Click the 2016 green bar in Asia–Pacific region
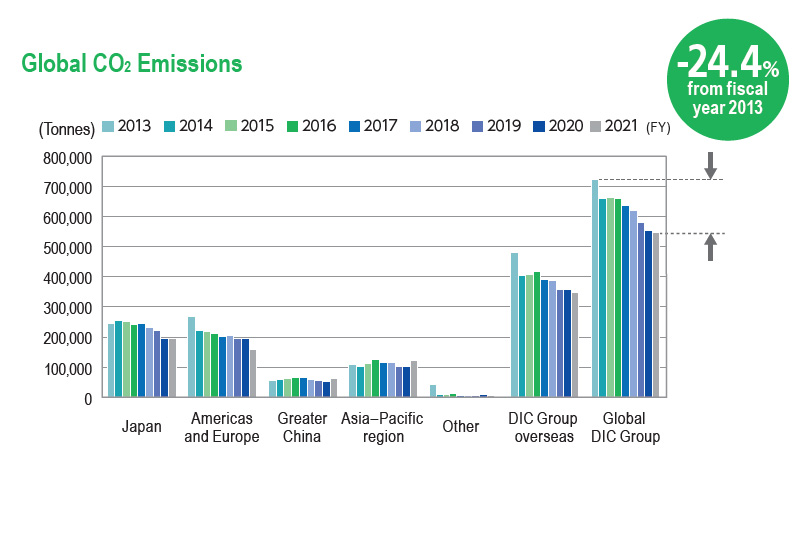 [376, 379]
